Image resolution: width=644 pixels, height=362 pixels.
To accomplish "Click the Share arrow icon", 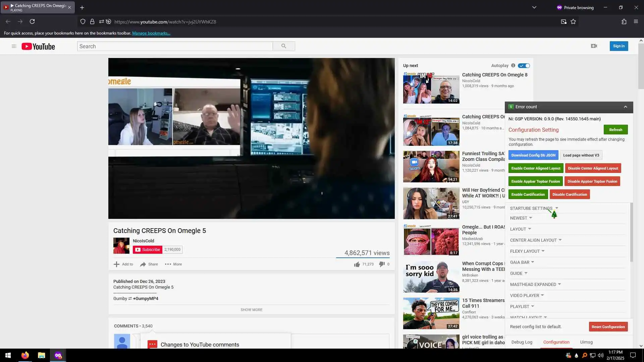I will [143, 264].
